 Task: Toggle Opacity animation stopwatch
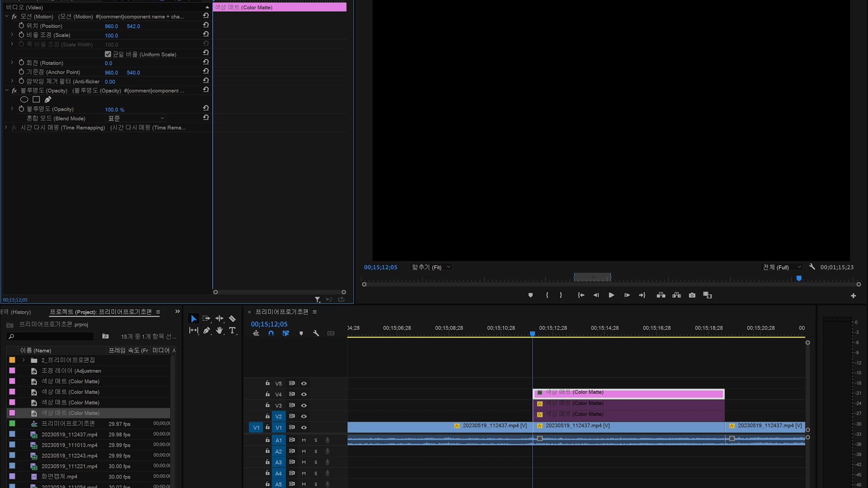coord(21,109)
